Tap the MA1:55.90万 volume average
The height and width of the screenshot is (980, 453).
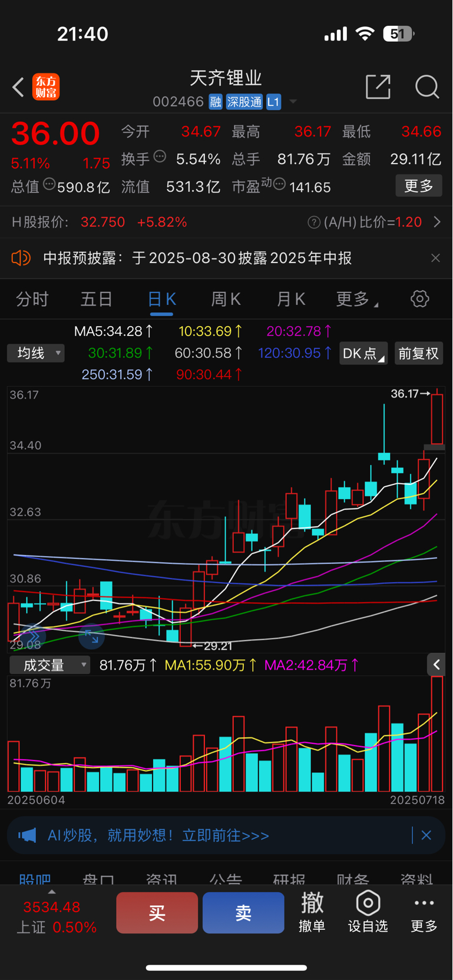point(210,665)
